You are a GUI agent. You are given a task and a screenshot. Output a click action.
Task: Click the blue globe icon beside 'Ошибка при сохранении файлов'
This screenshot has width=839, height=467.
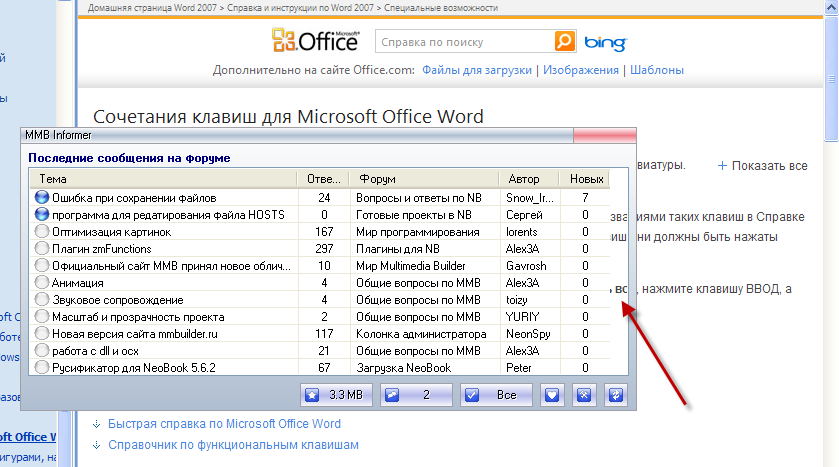pyautogui.click(x=42, y=197)
